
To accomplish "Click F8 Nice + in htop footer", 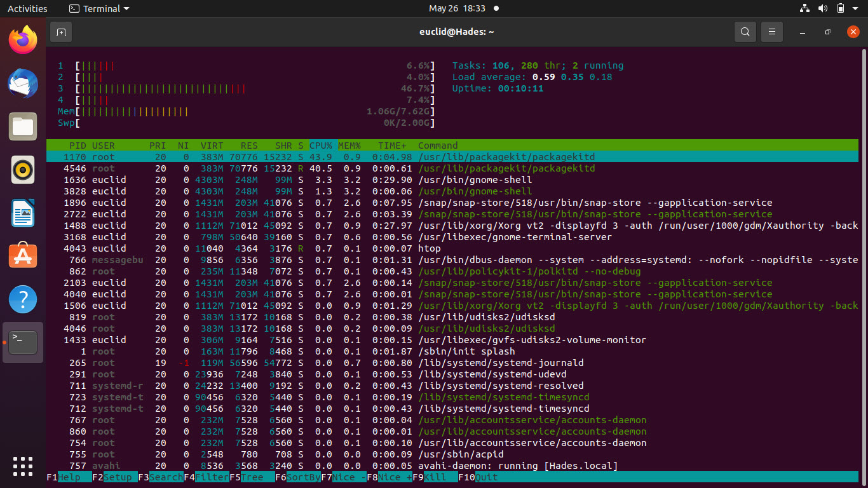I will (390, 477).
